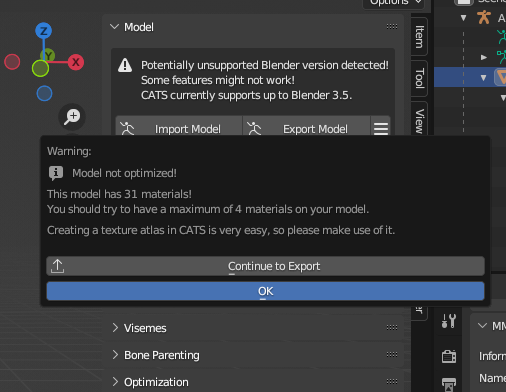
Task: Expand the Bone Parenting panel
Action: pyautogui.click(x=115, y=355)
